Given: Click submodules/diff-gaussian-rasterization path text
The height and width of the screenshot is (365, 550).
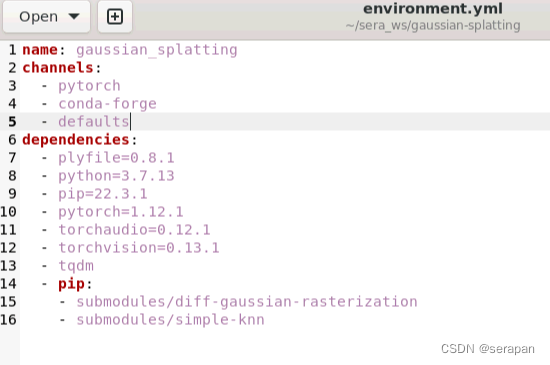Looking at the screenshot, I should click(247, 302).
